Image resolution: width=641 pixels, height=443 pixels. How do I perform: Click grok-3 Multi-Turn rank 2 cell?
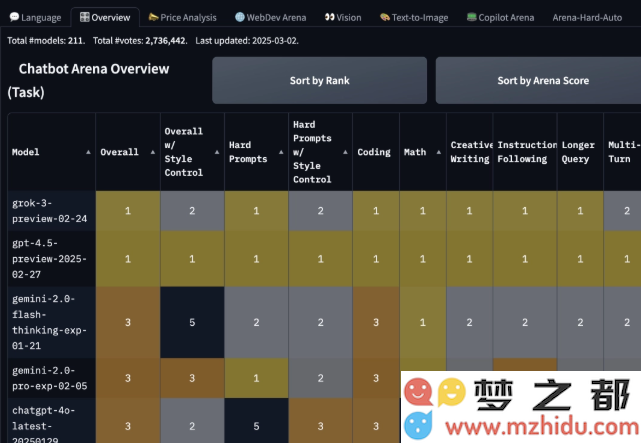click(x=622, y=211)
